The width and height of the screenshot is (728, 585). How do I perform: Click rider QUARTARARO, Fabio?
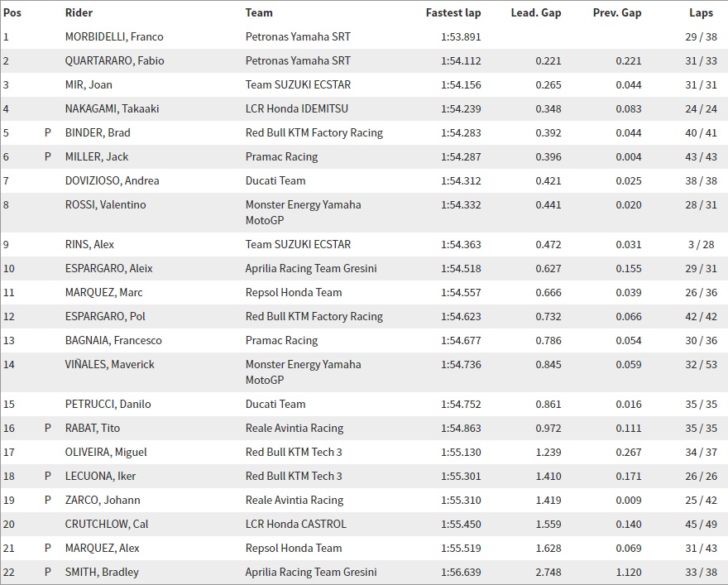click(114, 60)
